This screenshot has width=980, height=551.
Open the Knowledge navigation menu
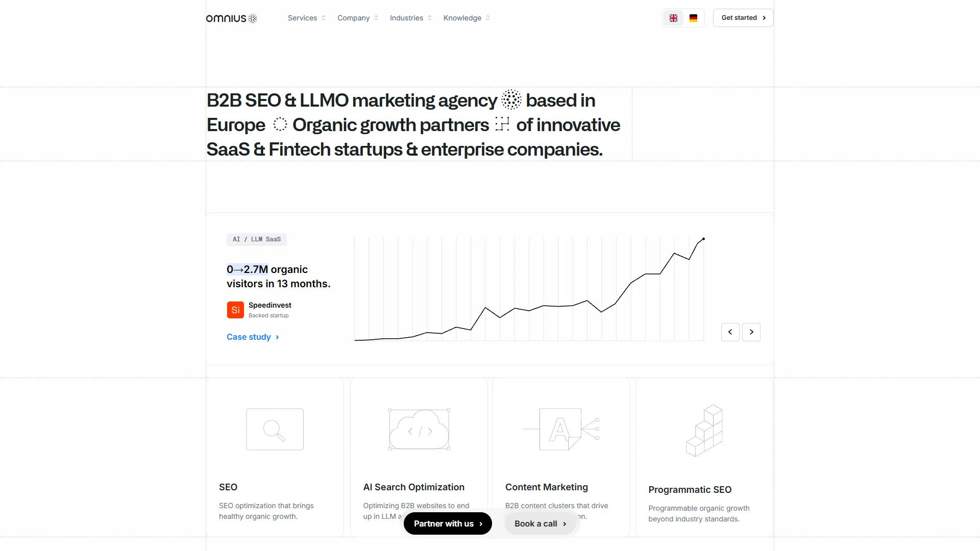466,18
